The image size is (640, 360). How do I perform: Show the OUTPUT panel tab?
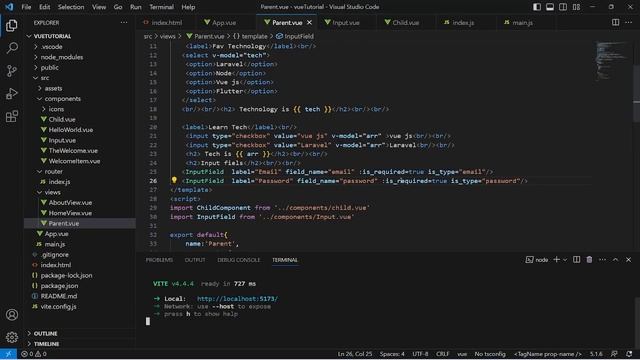[195, 260]
